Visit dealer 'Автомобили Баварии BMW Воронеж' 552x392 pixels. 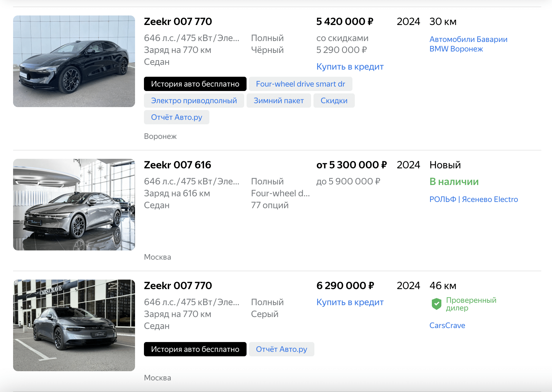coord(468,44)
